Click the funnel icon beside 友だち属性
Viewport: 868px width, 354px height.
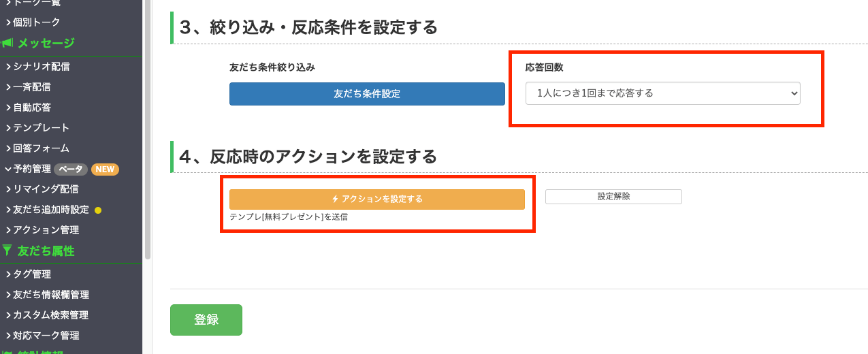tap(7, 251)
